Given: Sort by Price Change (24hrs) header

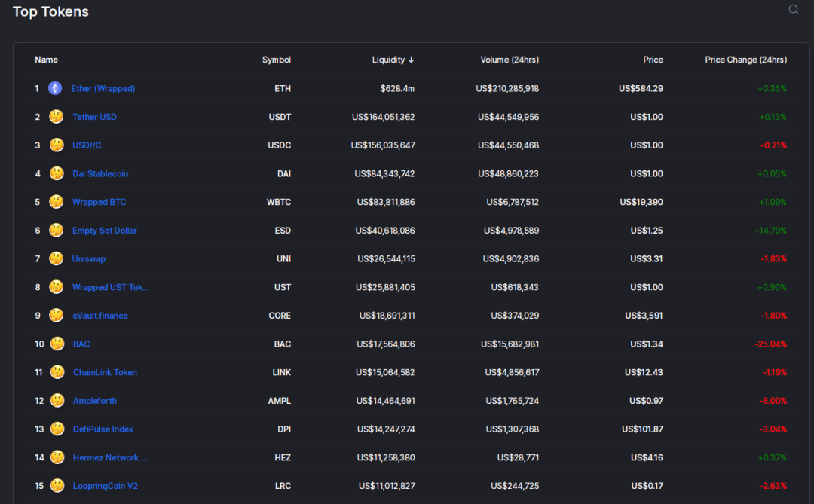Looking at the screenshot, I should click(746, 60).
